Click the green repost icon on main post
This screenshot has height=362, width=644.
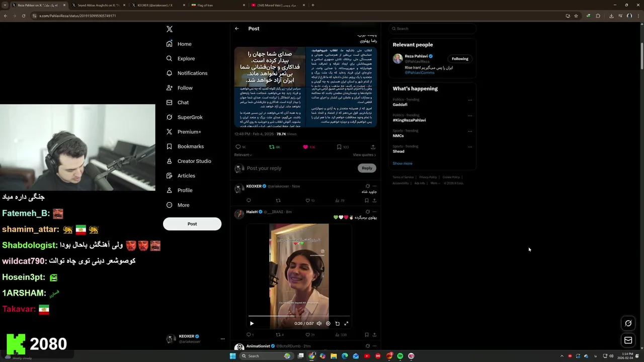[272, 147]
